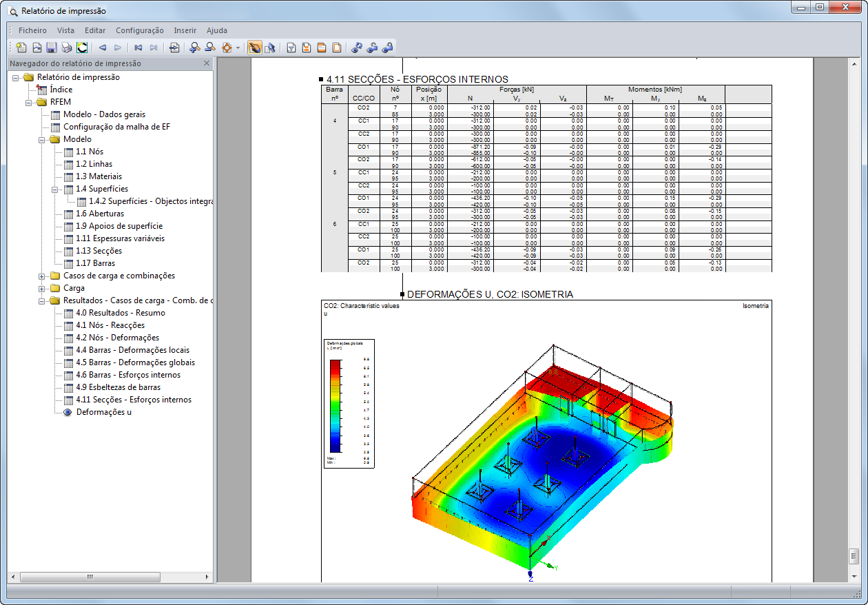Open the Configuração menu
The width and height of the screenshot is (868, 605).
point(140,30)
